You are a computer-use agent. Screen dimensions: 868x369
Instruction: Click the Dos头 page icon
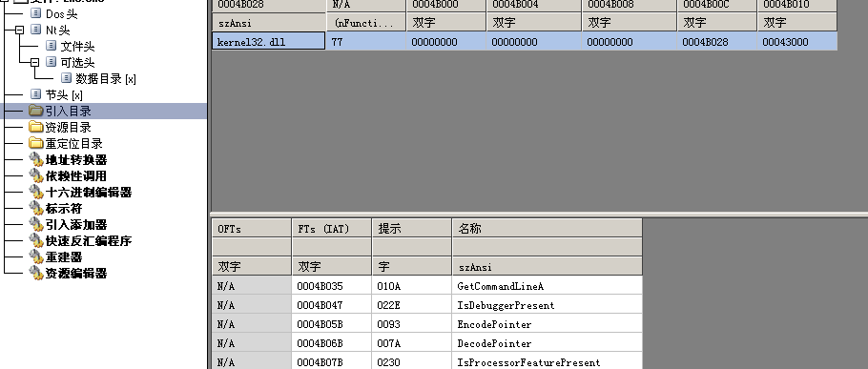click(x=36, y=13)
